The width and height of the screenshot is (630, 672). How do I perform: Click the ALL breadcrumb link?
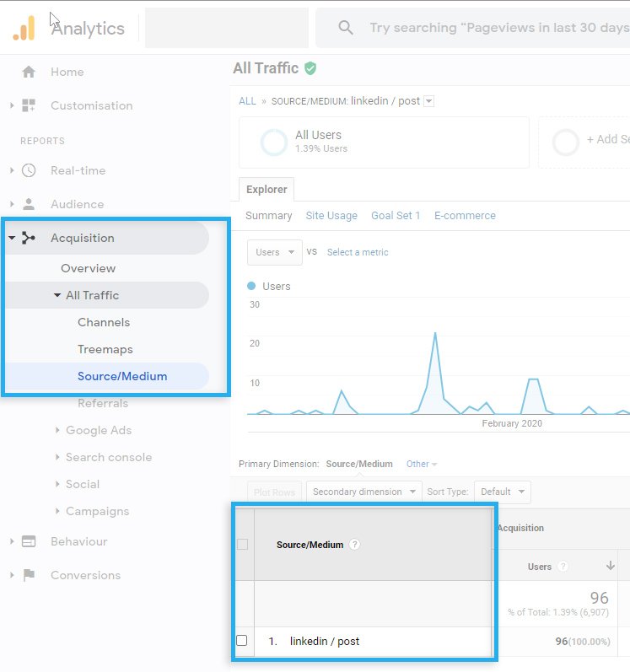(x=247, y=101)
